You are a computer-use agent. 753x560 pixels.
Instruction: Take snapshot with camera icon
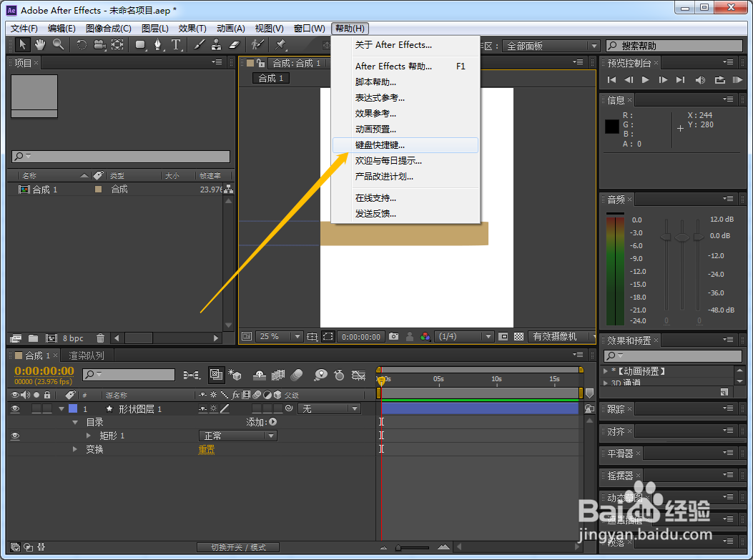394,337
